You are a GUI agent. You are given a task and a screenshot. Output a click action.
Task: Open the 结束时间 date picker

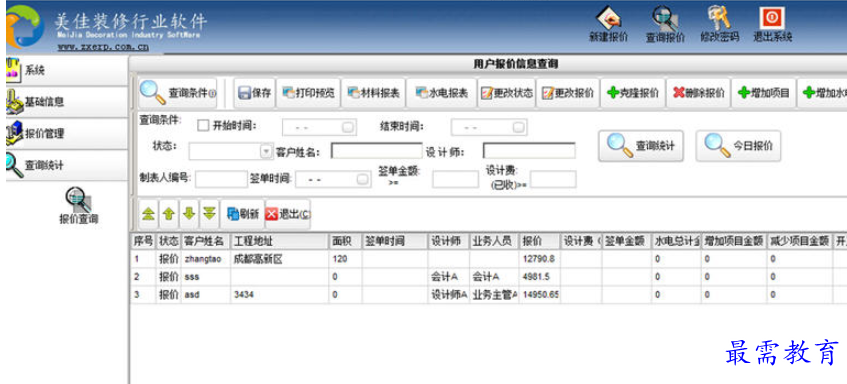pyautogui.click(x=518, y=127)
